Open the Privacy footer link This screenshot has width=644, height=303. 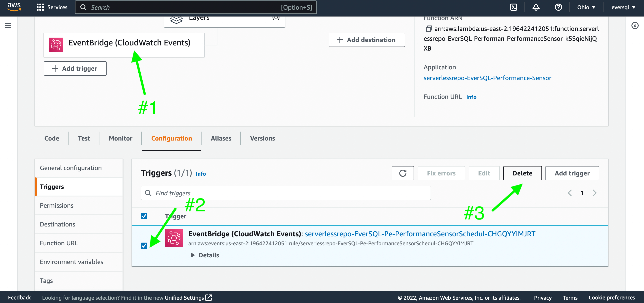click(543, 297)
